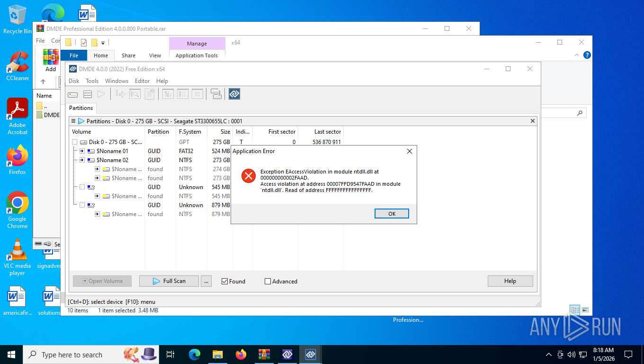Click the Volume column header

pyautogui.click(x=107, y=132)
